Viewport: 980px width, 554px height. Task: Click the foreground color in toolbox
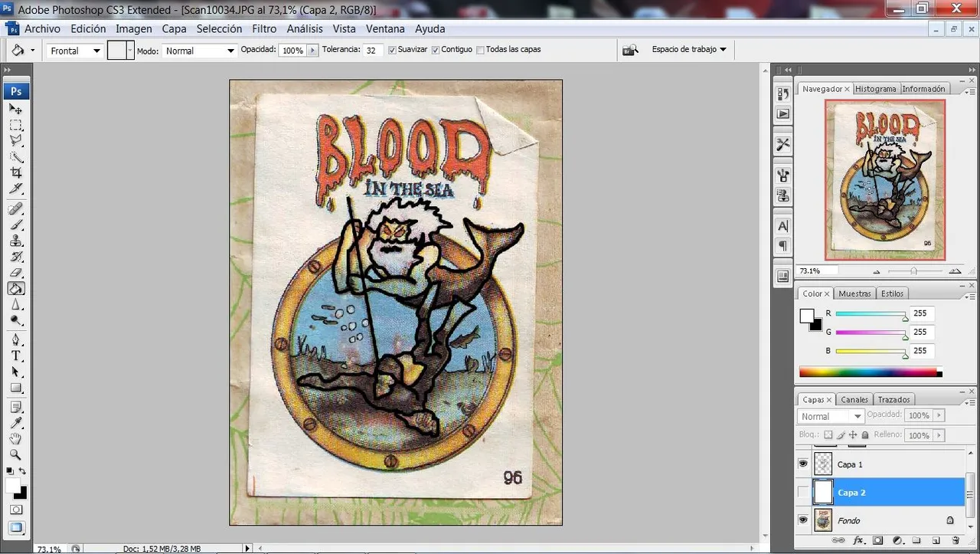[13, 485]
